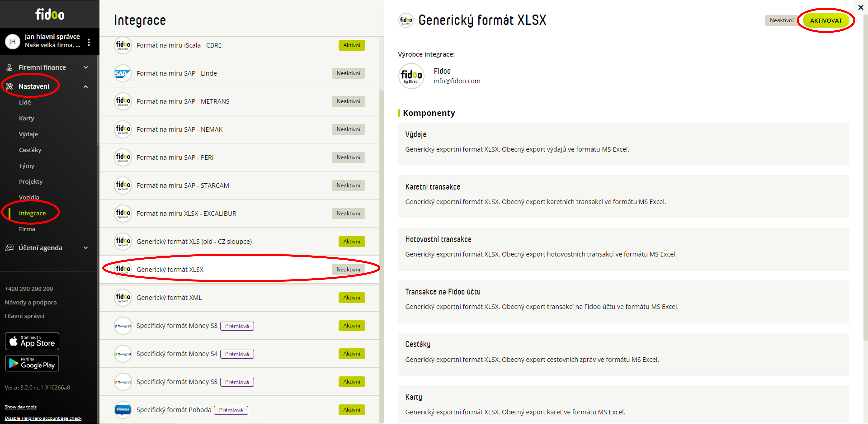The image size is (868, 424).
Task: Open Google Play badge
Action: pos(32,363)
